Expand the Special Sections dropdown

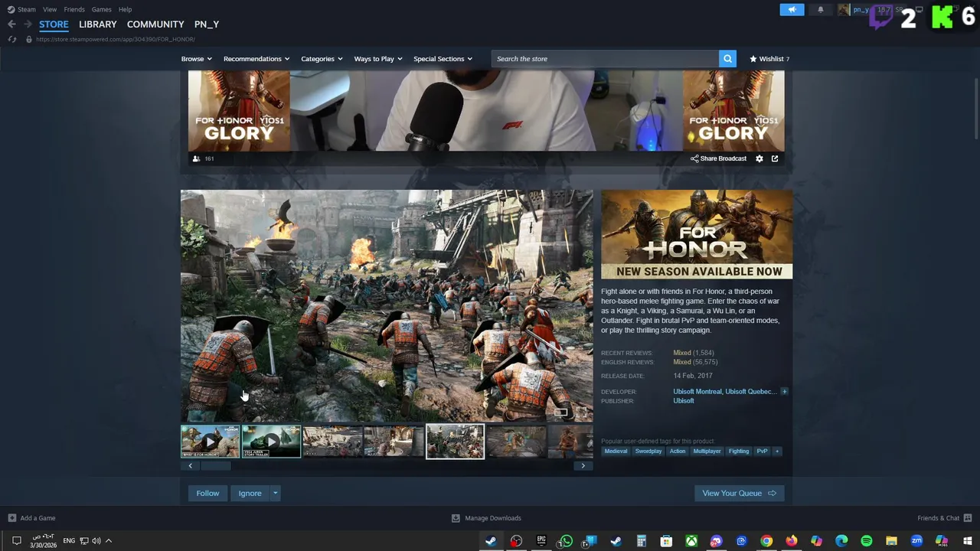coord(443,59)
